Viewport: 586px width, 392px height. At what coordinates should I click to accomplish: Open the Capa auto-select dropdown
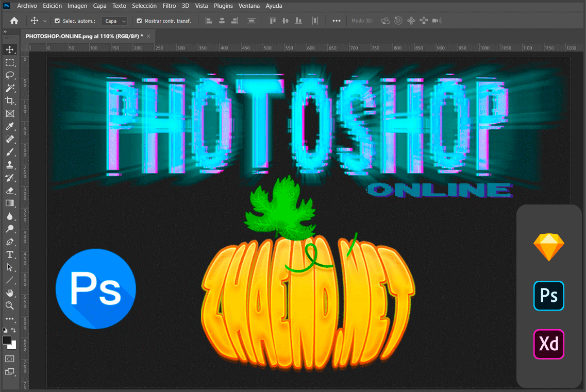pyautogui.click(x=114, y=21)
